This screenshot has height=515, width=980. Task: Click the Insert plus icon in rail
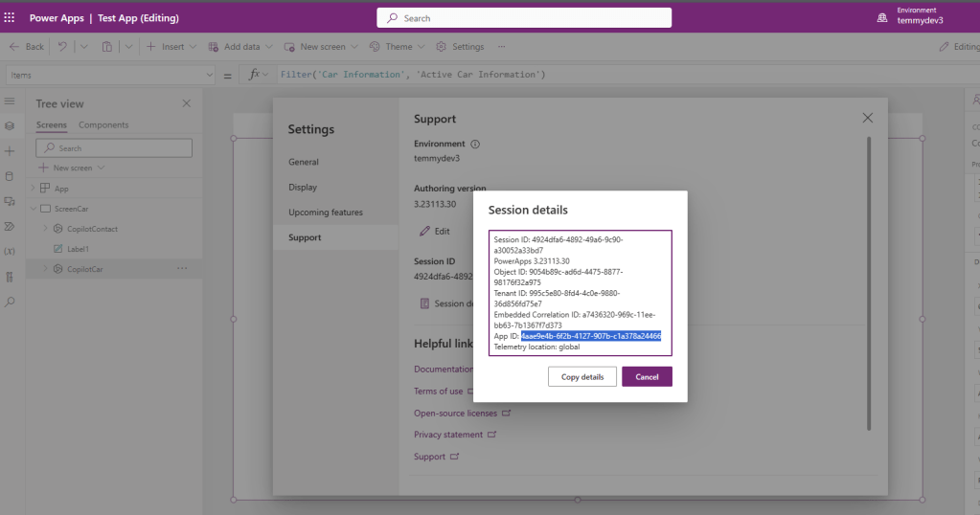[10, 151]
